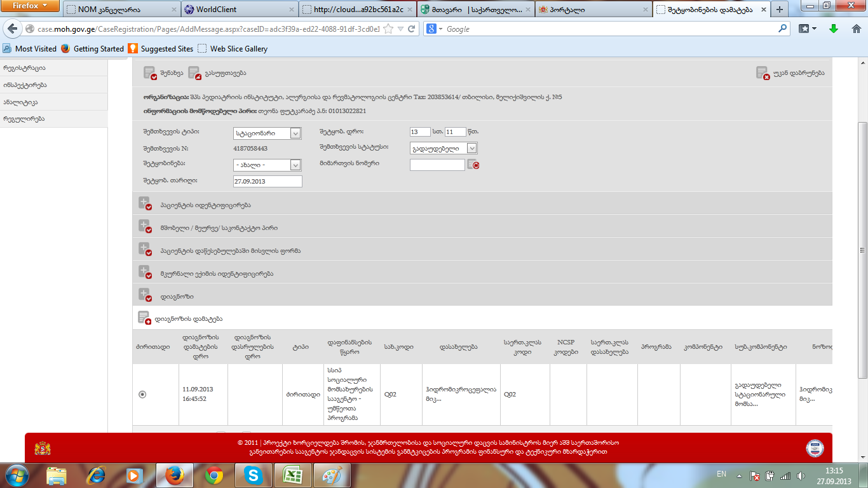Click the Firefox browser back arrow
Screen dimensions: 868x488
point(12,29)
